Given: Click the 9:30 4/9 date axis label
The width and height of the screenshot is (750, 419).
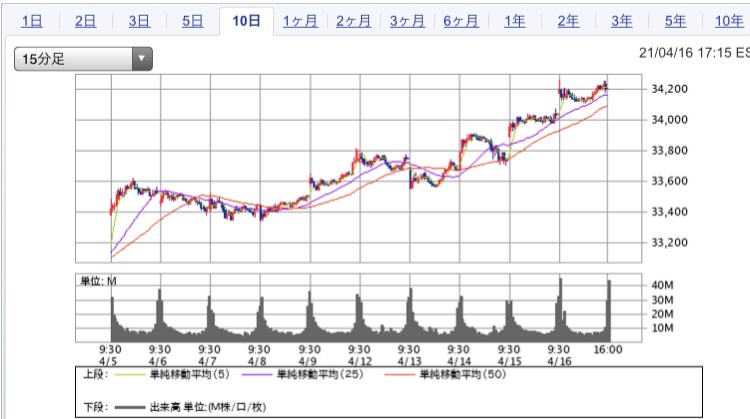Looking at the screenshot, I should (309, 355).
